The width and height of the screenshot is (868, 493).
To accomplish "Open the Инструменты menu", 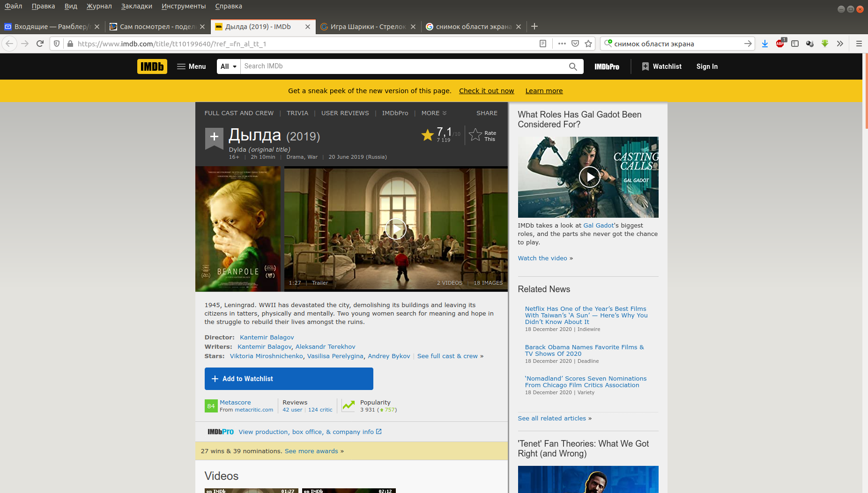I will click(184, 6).
